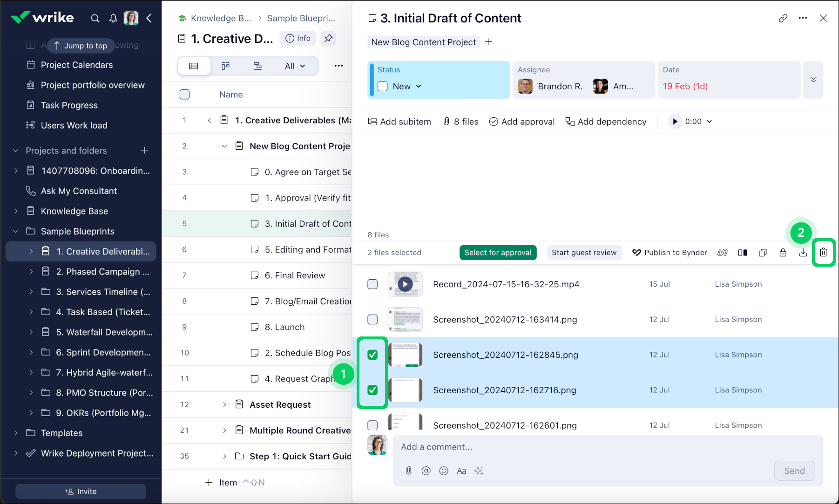Uncheck Screenshot_20240712-162845.png file
The width and height of the screenshot is (839, 504).
(372, 355)
